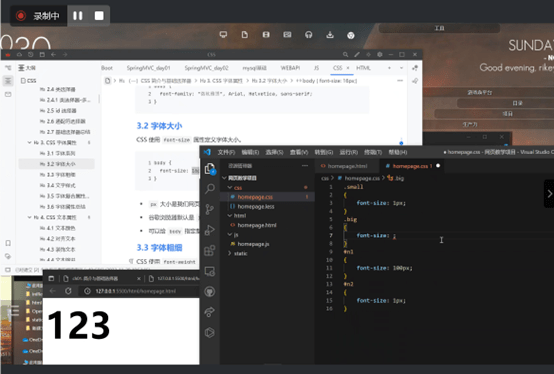The width and height of the screenshot is (554, 374).
Task: Click document icon on desktop top toolbar
Action: pyautogui.click(x=244, y=35)
